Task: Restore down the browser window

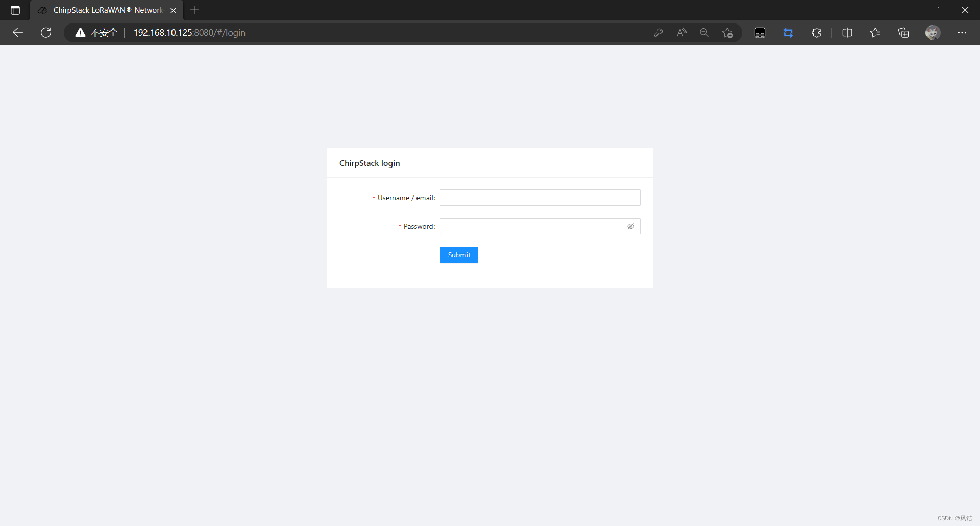Action: 936,10
